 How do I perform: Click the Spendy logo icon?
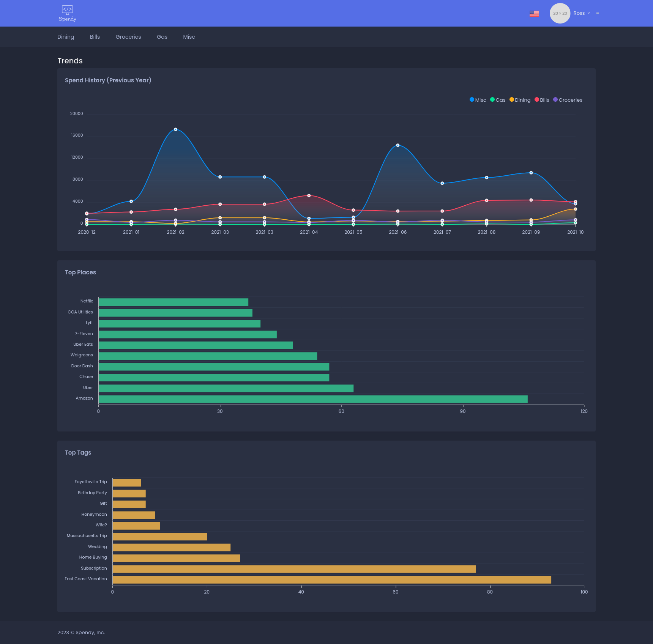[68, 13]
